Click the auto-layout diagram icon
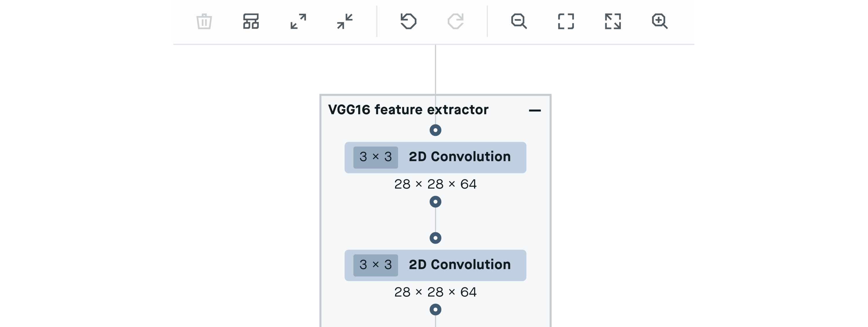This screenshot has width=868, height=327. pyautogui.click(x=251, y=21)
